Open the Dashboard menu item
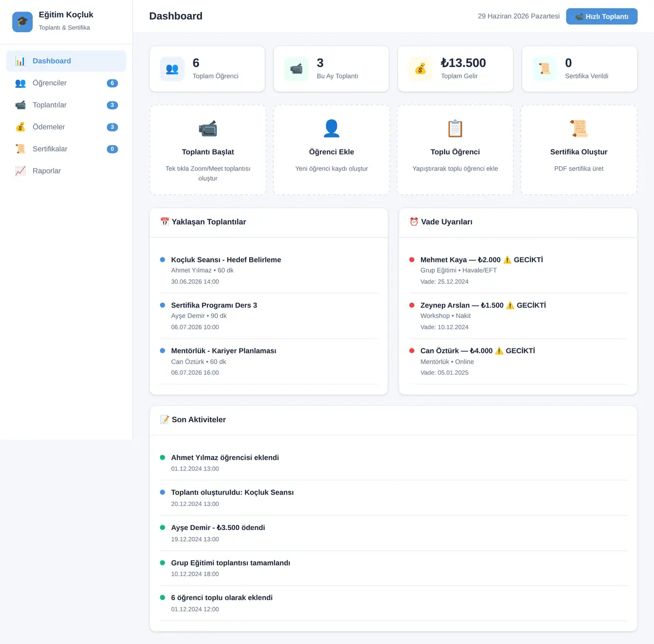Viewport: 654px width, 644px height. coord(66,61)
